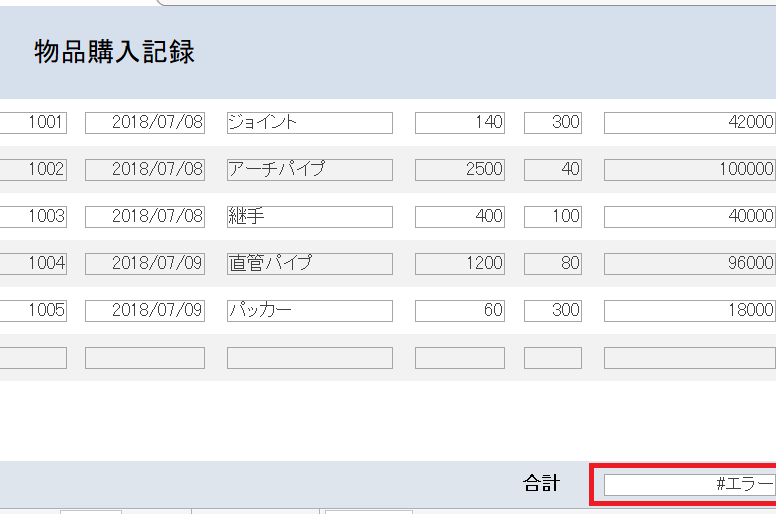Image resolution: width=776 pixels, height=514 pixels.
Task: Click the amount field showing 42000
Action: [689, 123]
